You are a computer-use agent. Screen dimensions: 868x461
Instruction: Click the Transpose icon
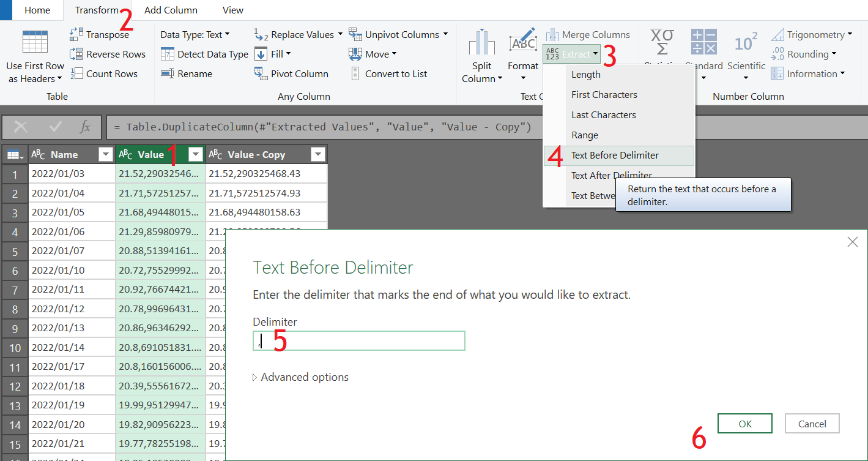(x=76, y=34)
